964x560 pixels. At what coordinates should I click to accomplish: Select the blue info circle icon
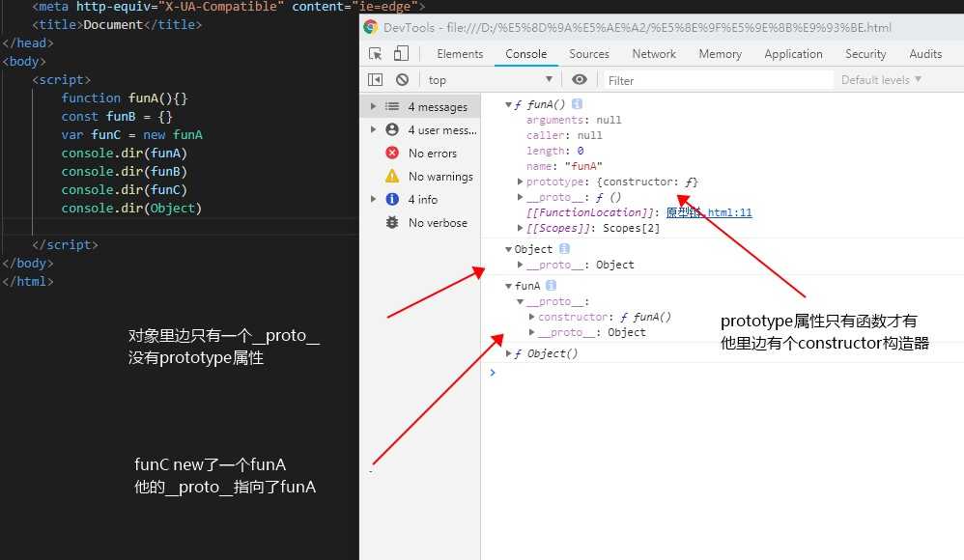click(x=392, y=199)
